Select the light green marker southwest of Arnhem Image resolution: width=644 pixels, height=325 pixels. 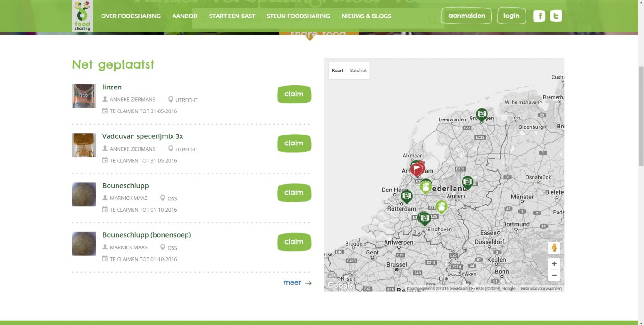coord(441,207)
